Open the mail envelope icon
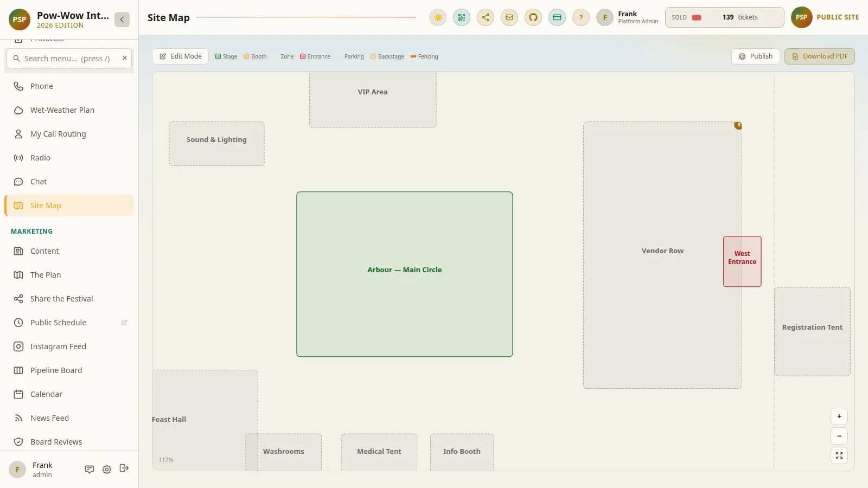The image size is (868, 488). (x=509, y=17)
